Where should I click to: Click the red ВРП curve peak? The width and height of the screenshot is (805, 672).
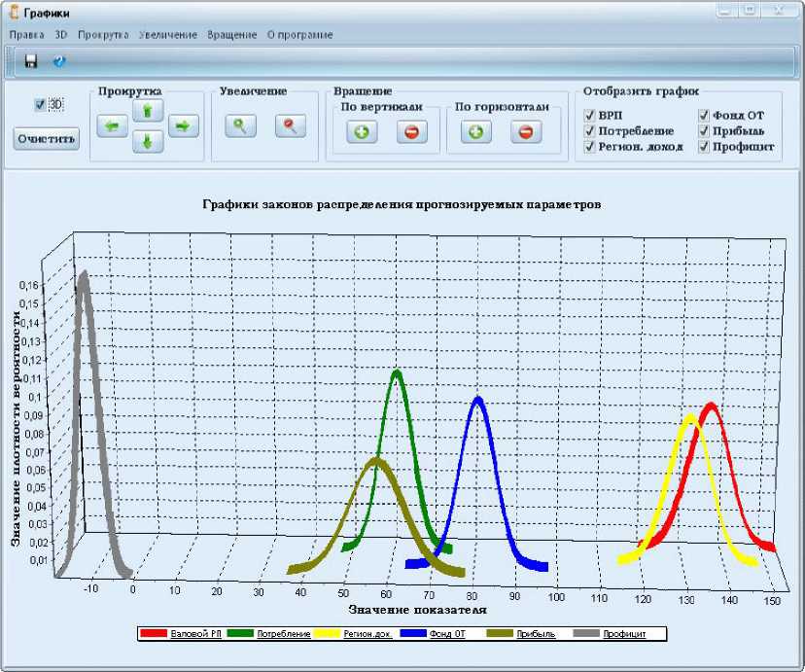coord(711,408)
